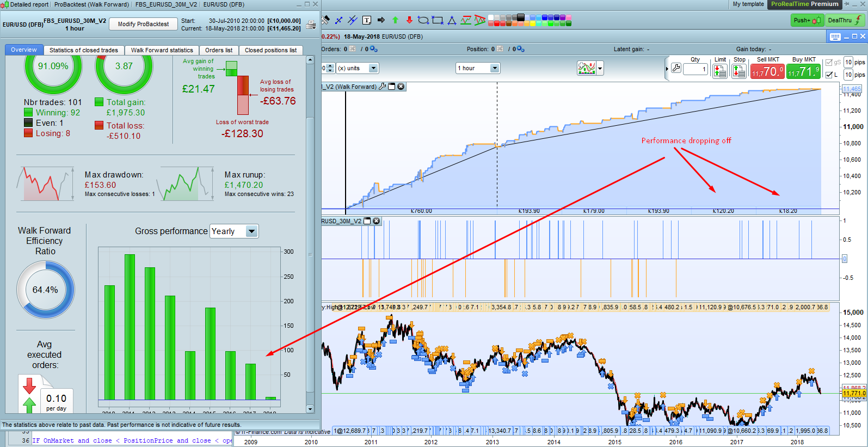Open the position settings gear
This screenshot has width=868, height=447.
point(521,49)
